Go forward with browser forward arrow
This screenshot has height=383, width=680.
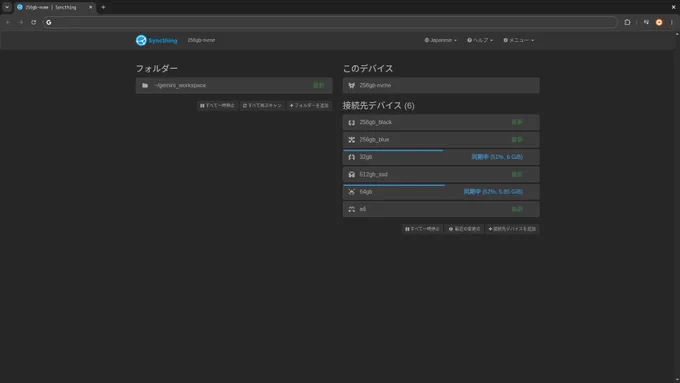21,22
